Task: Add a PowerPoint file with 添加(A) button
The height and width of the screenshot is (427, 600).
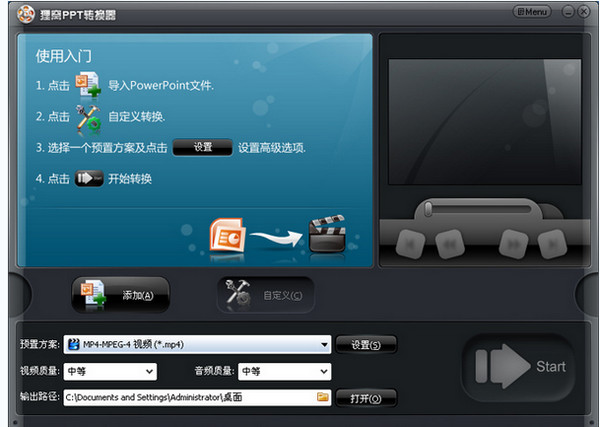Action: point(121,295)
